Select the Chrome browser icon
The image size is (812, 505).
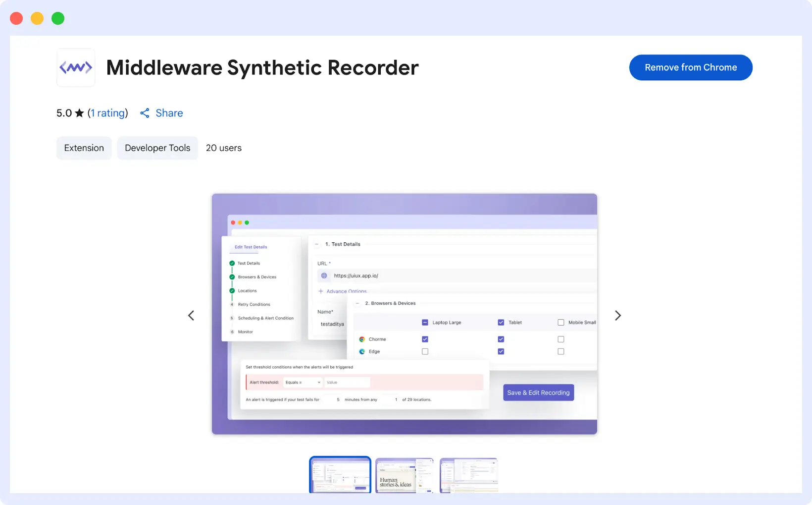(362, 339)
